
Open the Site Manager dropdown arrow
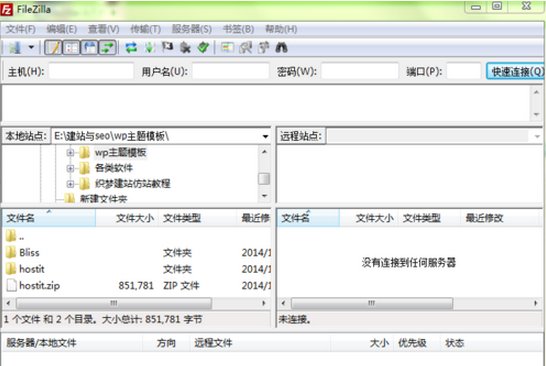click(31, 47)
